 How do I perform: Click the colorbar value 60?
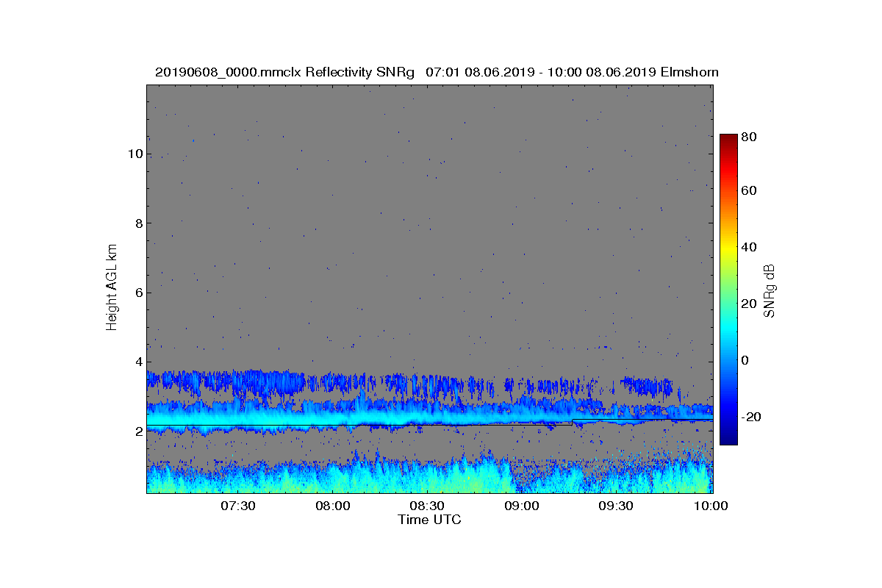(x=749, y=191)
